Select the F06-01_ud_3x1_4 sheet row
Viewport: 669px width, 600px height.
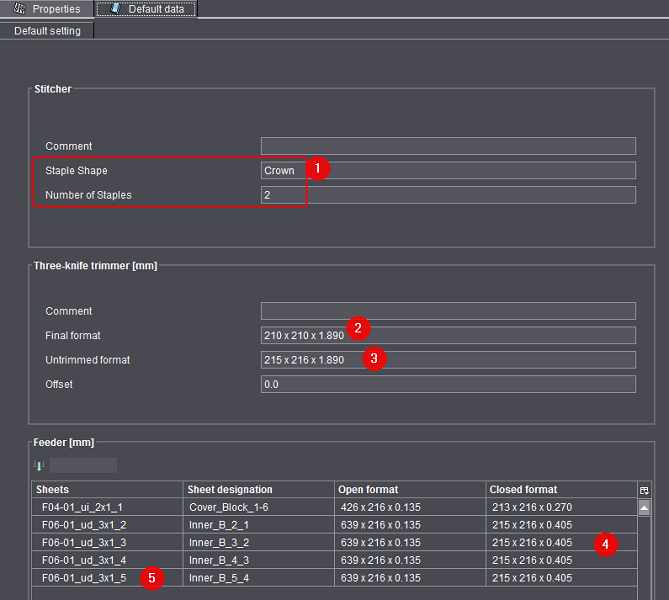[x=107, y=560]
